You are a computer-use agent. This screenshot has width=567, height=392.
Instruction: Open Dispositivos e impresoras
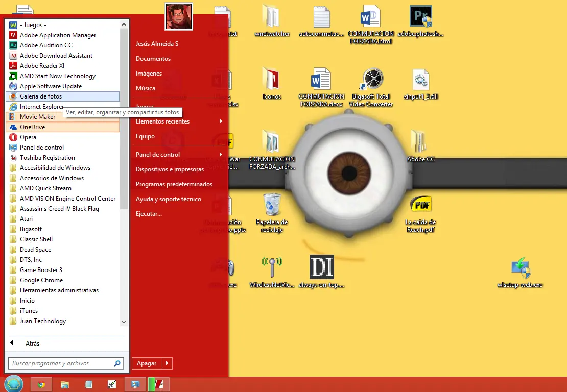tap(179, 169)
